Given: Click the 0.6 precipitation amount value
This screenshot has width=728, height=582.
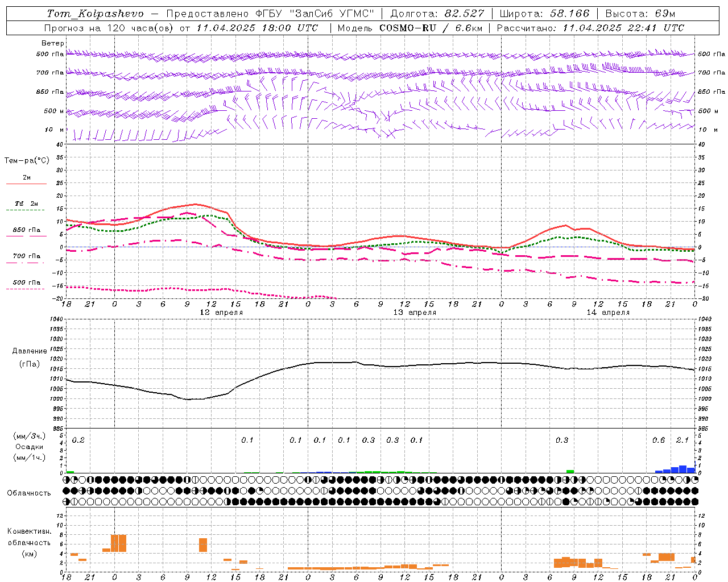Looking at the screenshot, I should pyautogui.click(x=659, y=440).
